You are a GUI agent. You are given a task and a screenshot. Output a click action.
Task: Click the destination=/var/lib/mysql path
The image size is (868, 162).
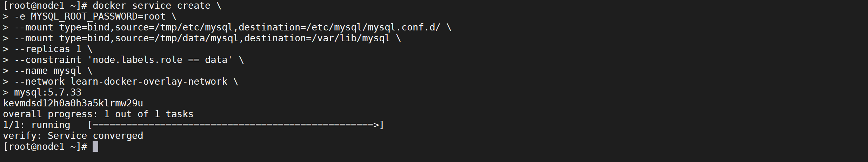[317, 38]
